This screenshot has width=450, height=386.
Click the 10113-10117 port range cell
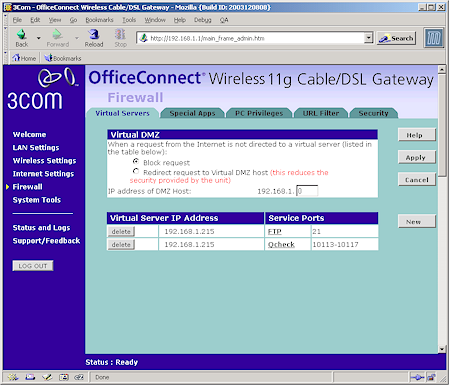[345, 244]
